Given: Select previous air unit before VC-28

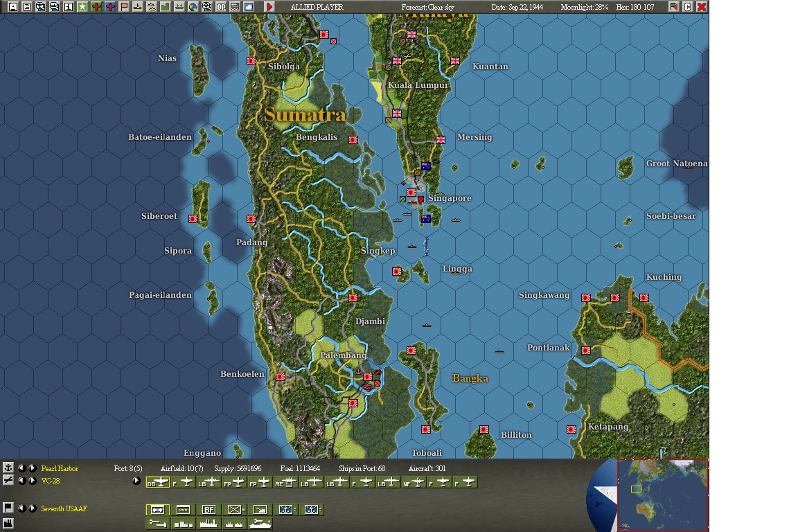Looking at the screenshot, I should tap(21, 480).
